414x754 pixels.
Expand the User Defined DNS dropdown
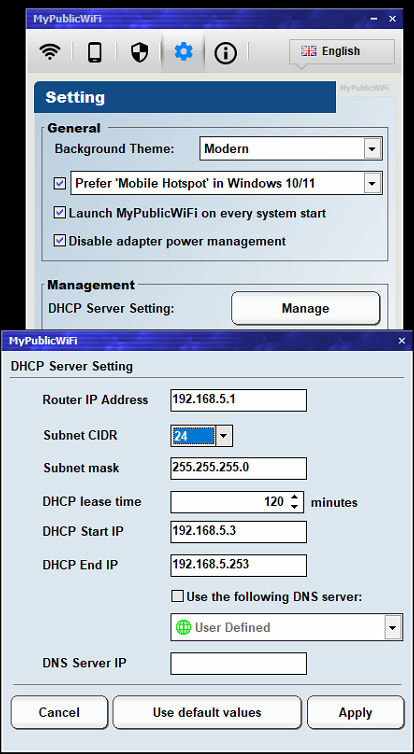393,627
